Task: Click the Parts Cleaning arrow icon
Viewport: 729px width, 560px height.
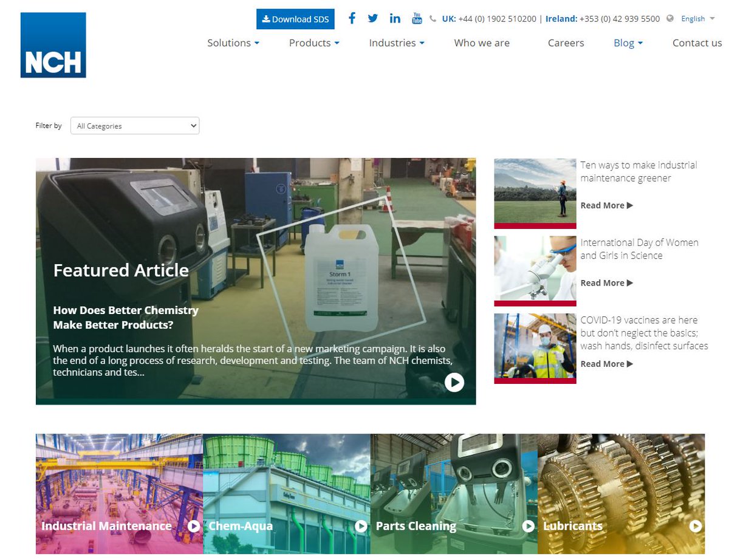Action: (x=529, y=526)
